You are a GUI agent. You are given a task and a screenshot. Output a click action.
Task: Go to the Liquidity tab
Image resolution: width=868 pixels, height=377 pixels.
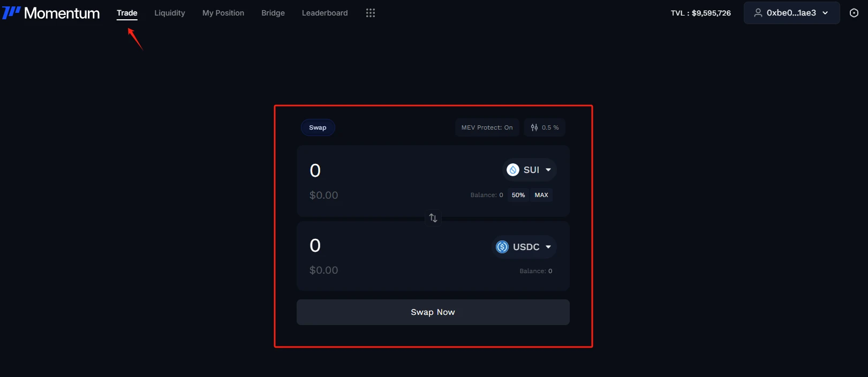click(x=170, y=13)
